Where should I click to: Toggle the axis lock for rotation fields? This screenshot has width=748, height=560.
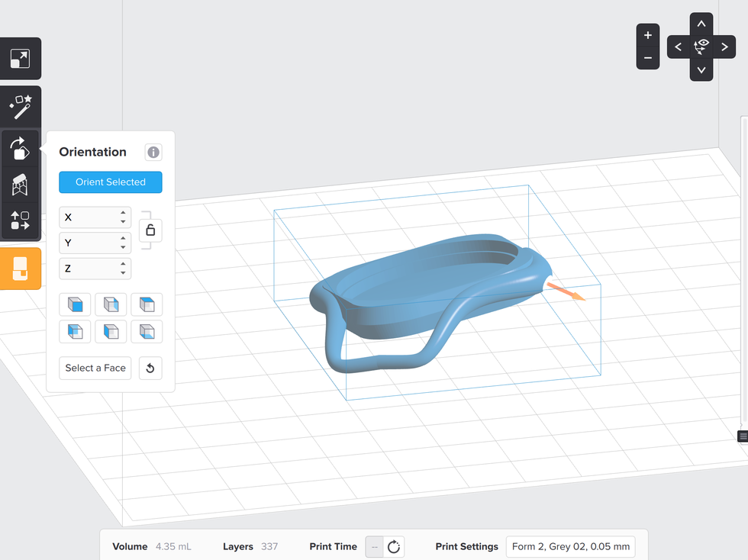pos(150,230)
